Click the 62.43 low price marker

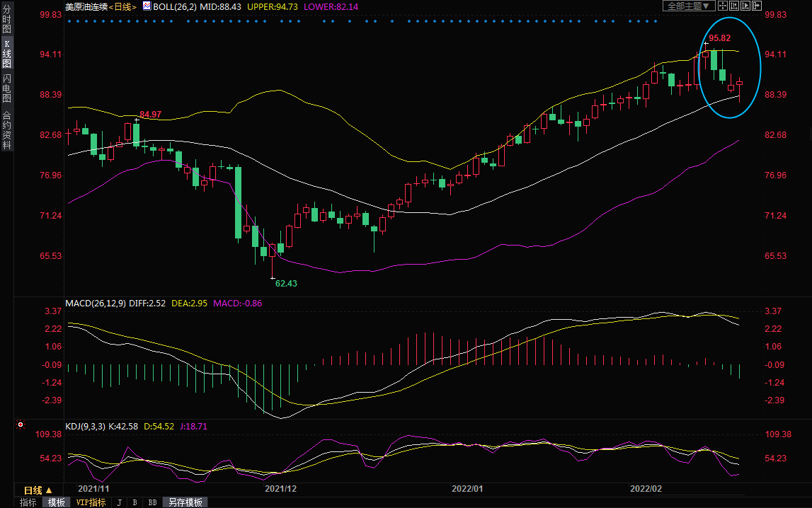pos(286,283)
